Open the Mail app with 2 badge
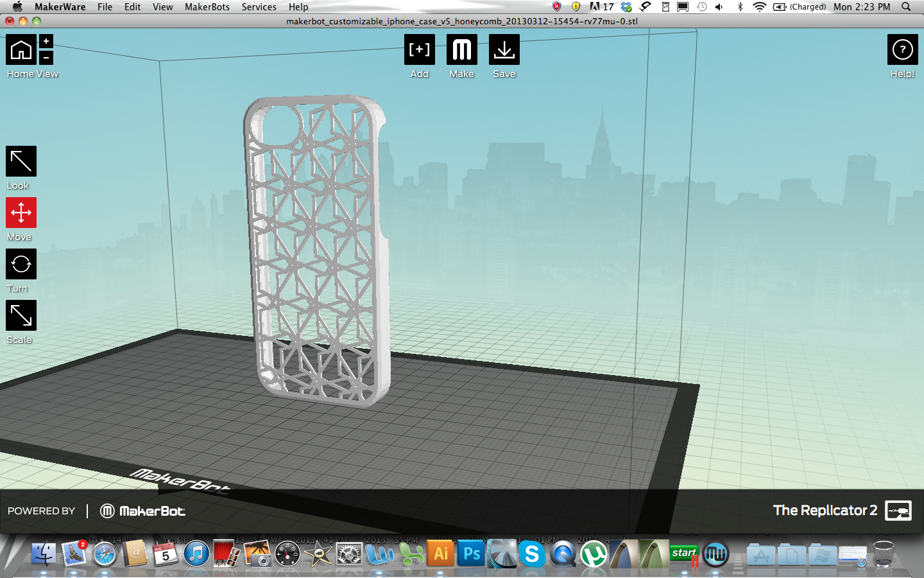The image size is (924, 578). pos(74,554)
